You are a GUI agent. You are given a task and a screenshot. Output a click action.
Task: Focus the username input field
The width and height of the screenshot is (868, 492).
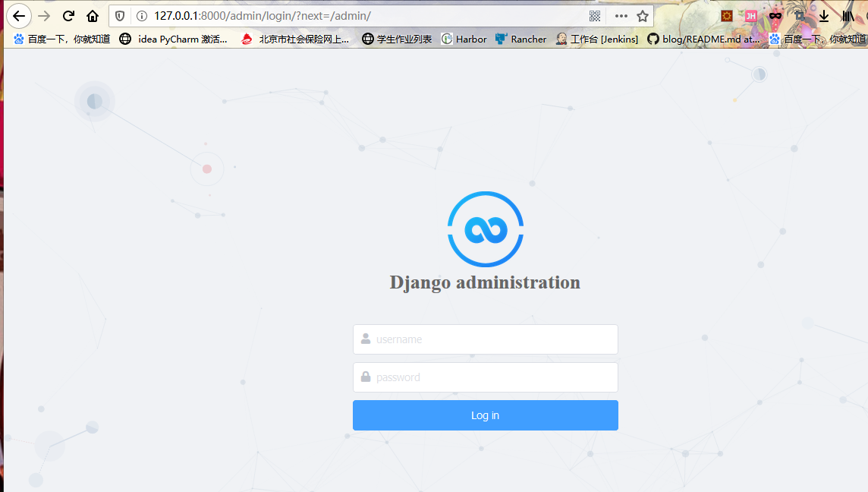coord(486,339)
